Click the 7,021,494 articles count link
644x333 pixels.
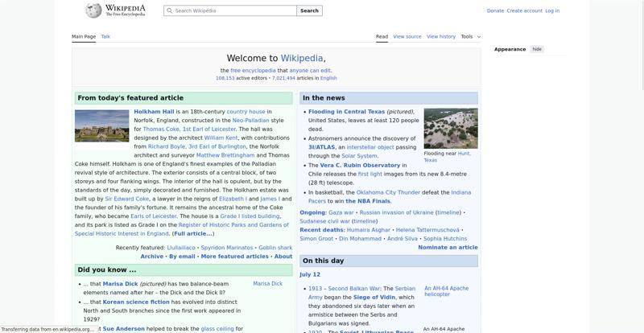pyautogui.click(x=283, y=78)
